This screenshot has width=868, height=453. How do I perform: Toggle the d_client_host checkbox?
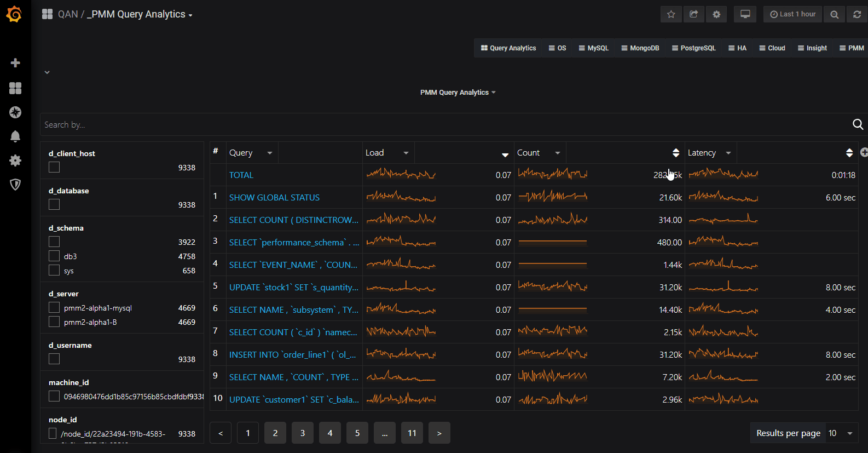54,167
